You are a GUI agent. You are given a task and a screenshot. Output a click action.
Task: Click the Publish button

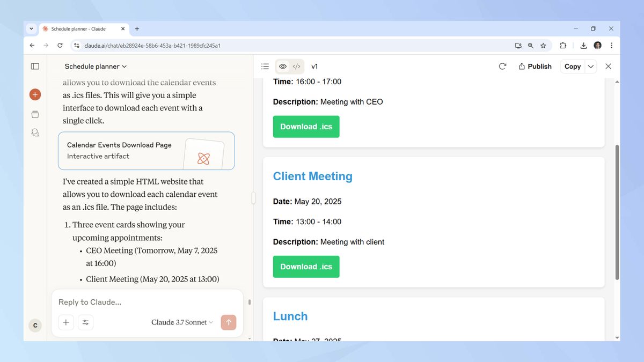pos(535,67)
